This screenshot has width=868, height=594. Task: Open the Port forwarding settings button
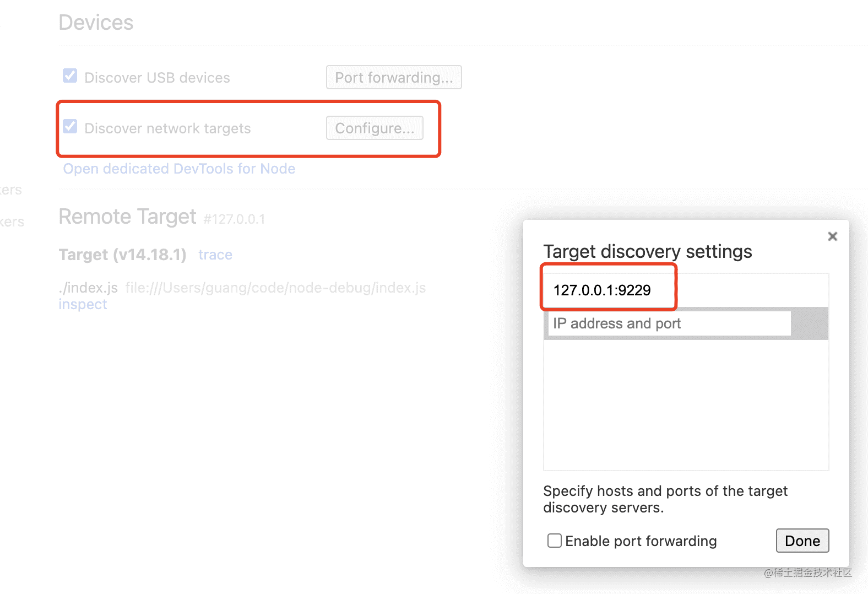click(393, 77)
